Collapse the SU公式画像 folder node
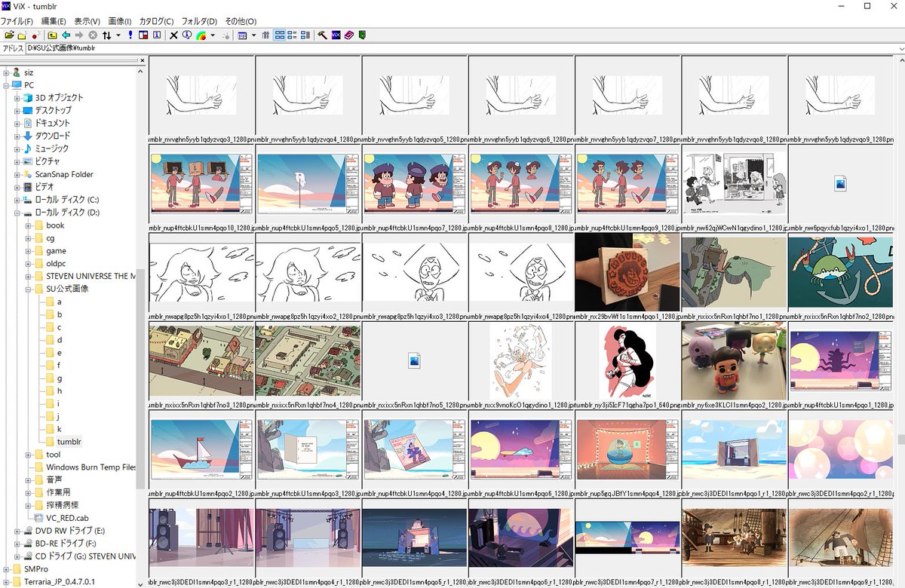The width and height of the screenshot is (905, 588). 29,289
